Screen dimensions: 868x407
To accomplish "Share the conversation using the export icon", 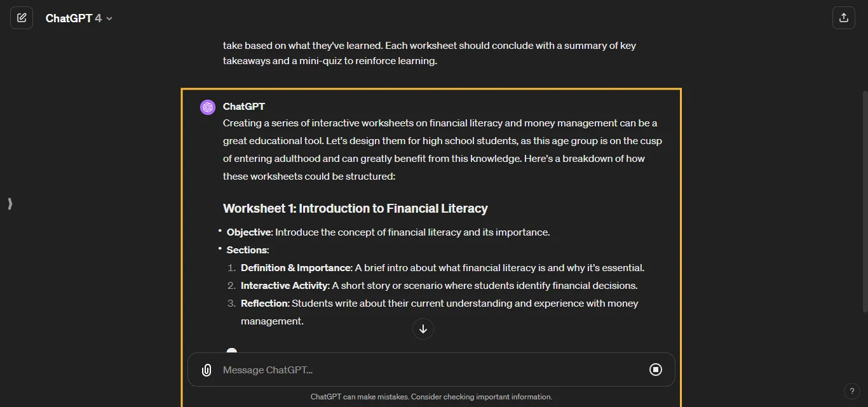I will [844, 18].
